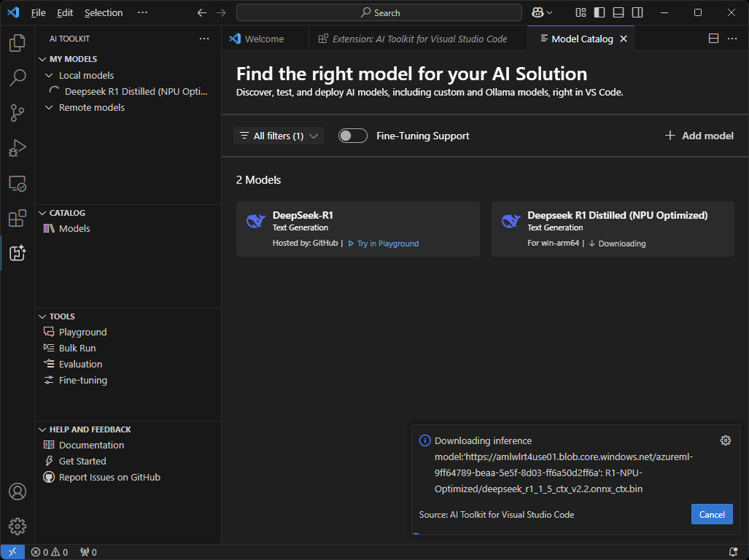Image resolution: width=749 pixels, height=560 pixels.
Task: Click the Try in Playground link
Action: pyautogui.click(x=387, y=244)
